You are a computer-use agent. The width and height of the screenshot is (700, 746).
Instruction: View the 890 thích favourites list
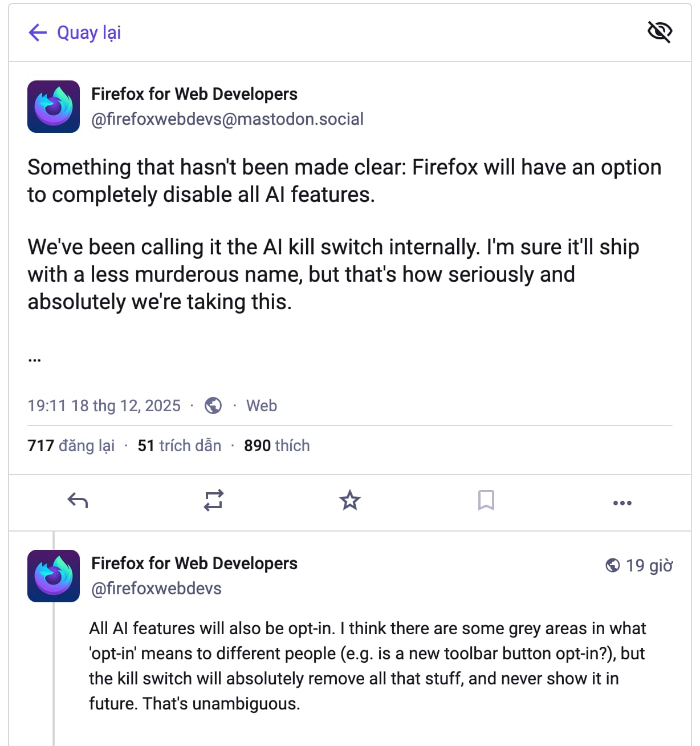[x=276, y=445]
